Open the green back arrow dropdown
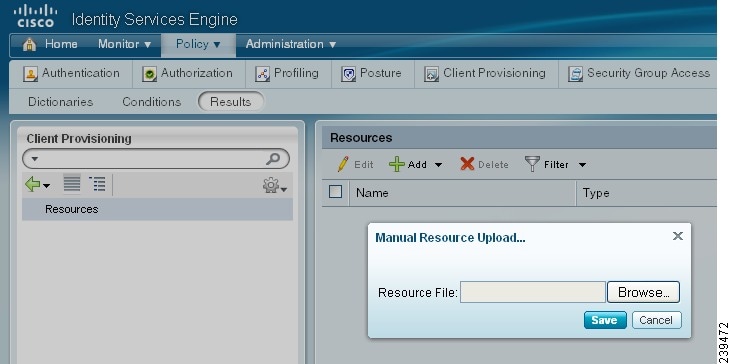The image size is (731, 364). point(37,185)
